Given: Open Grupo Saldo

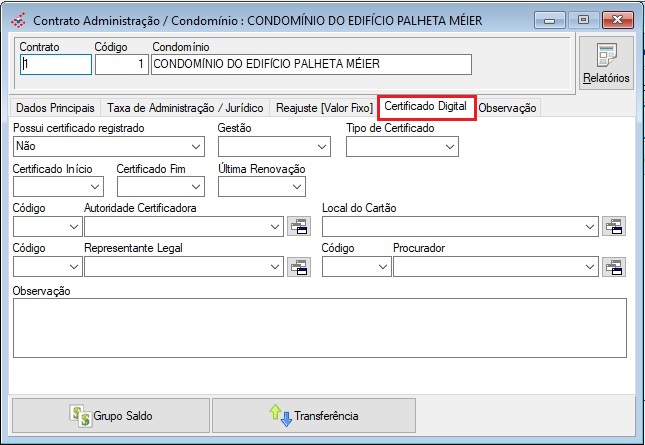Looking at the screenshot, I should pos(110,415).
